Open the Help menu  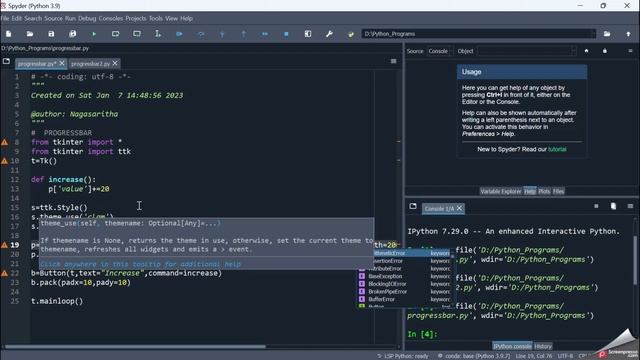[x=187, y=18]
